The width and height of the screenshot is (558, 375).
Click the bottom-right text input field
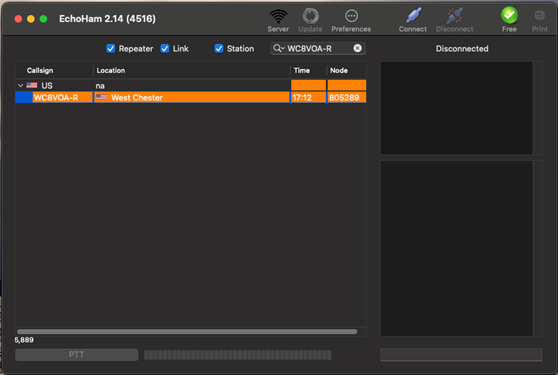[461, 355]
